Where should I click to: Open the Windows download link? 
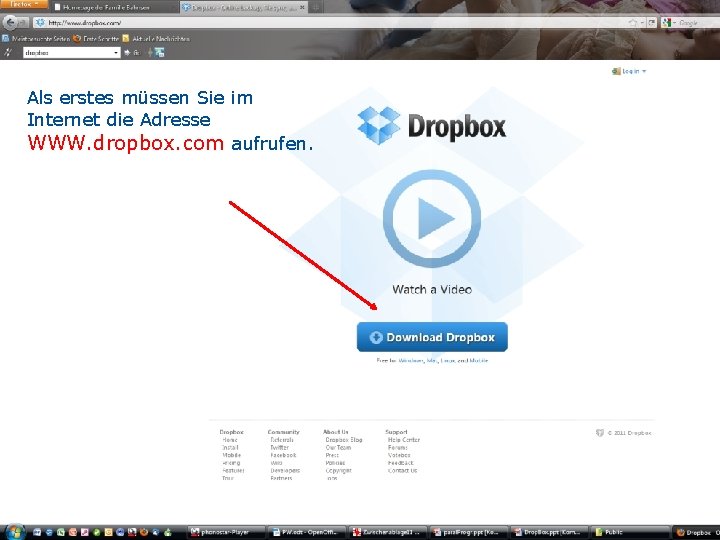point(411,361)
